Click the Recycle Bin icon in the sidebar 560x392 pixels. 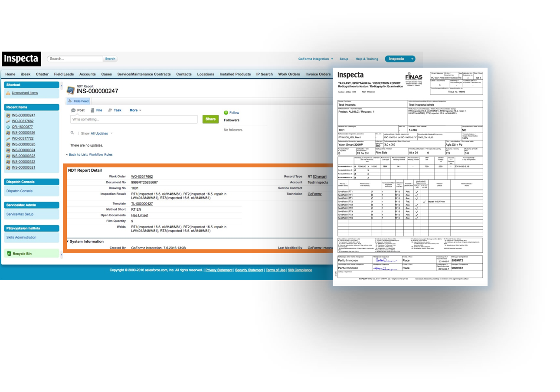[9, 254]
